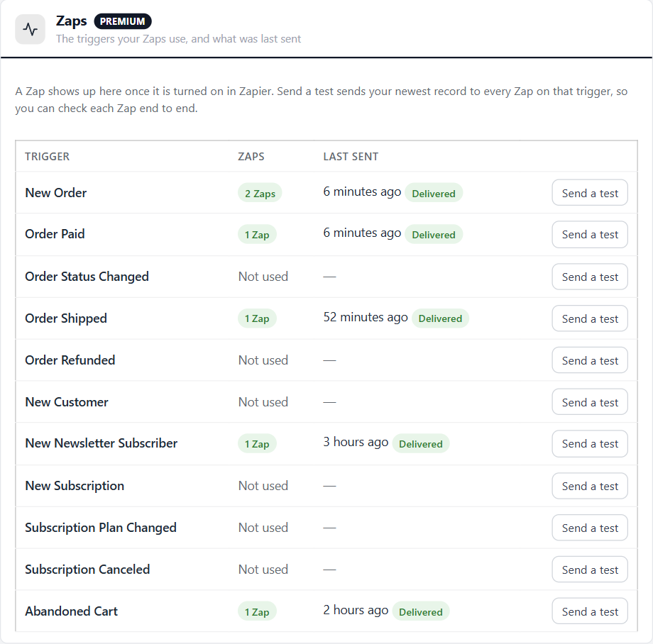Click the '3 hours ago' last sent time
Viewport: 653px width, 644px height.
click(356, 443)
